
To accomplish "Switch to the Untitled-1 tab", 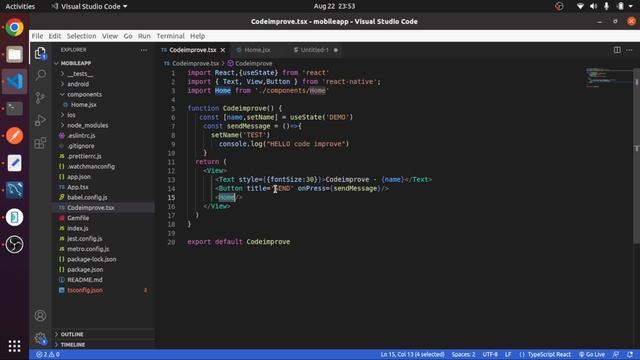I will (314, 50).
